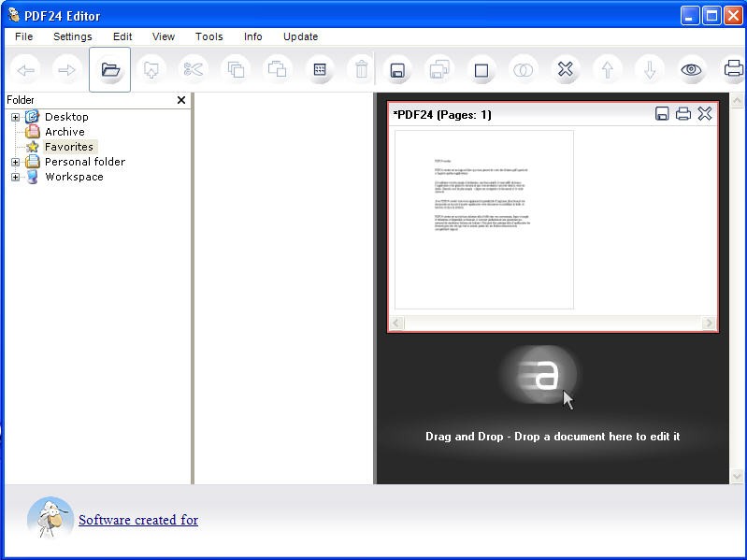The height and width of the screenshot is (560, 747).
Task: Select the page 1 thumbnail
Action: (484, 220)
